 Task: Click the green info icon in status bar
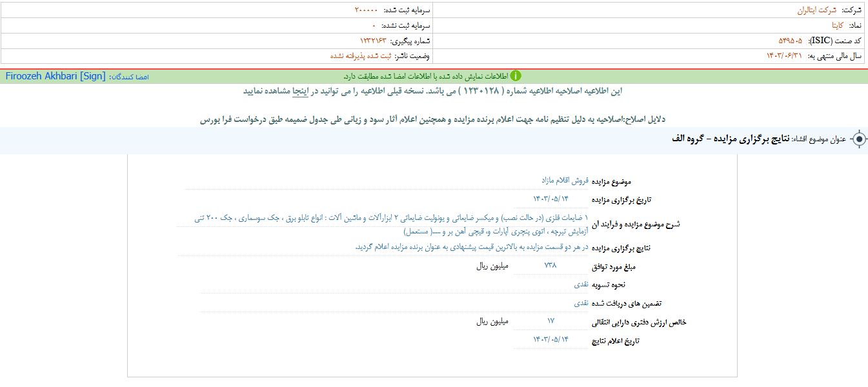click(515, 76)
